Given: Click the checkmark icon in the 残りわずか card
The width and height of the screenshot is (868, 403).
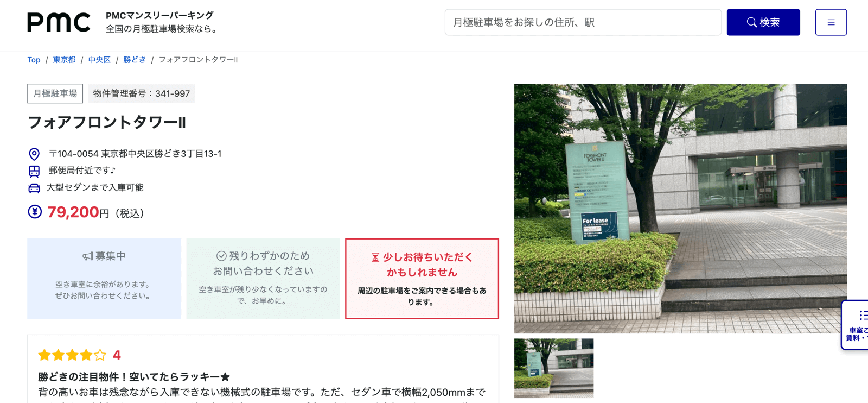Looking at the screenshot, I should pos(221,256).
